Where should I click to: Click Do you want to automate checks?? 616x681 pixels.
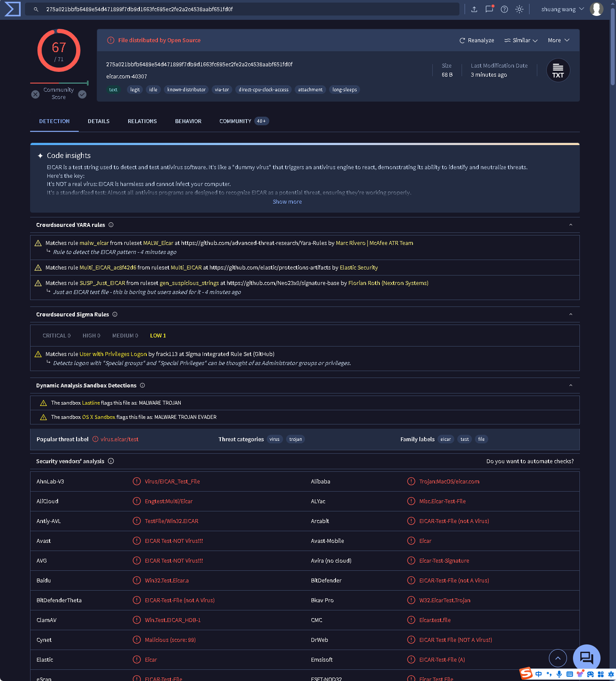530,461
